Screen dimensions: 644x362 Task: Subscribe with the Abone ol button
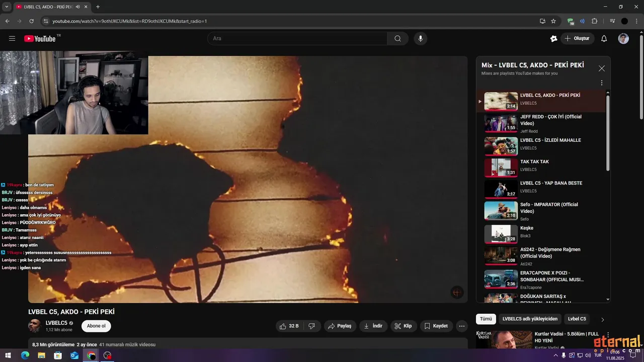pyautogui.click(x=96, y=326)
